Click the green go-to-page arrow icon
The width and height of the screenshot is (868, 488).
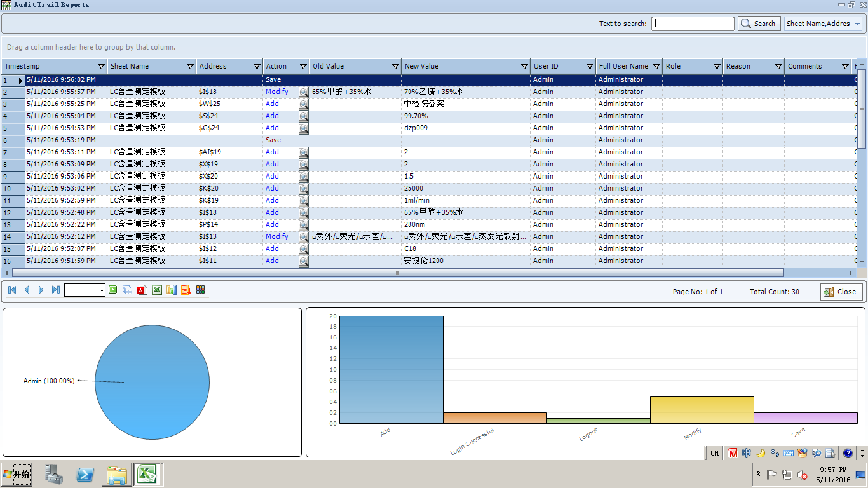[113, 290]
